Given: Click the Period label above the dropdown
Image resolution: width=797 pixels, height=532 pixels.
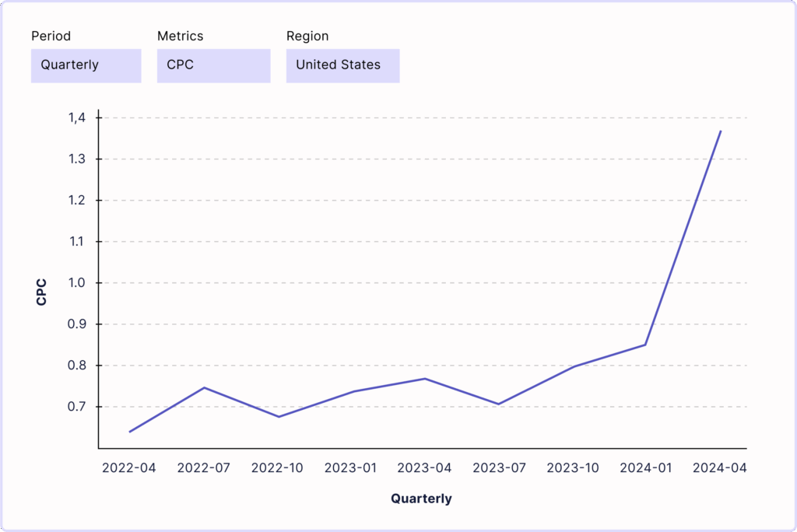Looking at the screenshot, I should coord(51,36).
